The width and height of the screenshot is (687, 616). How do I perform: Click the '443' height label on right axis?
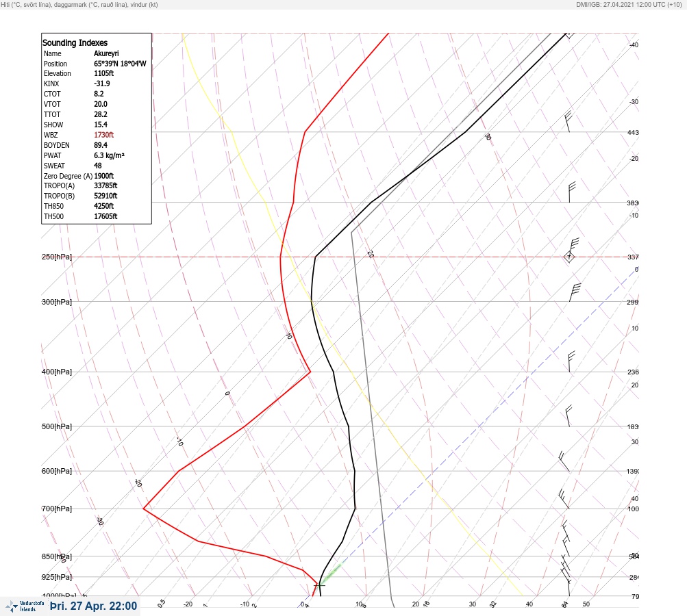[633, 132]
